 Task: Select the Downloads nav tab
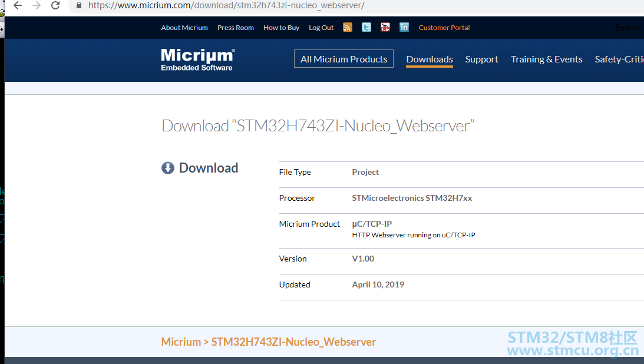430,59
